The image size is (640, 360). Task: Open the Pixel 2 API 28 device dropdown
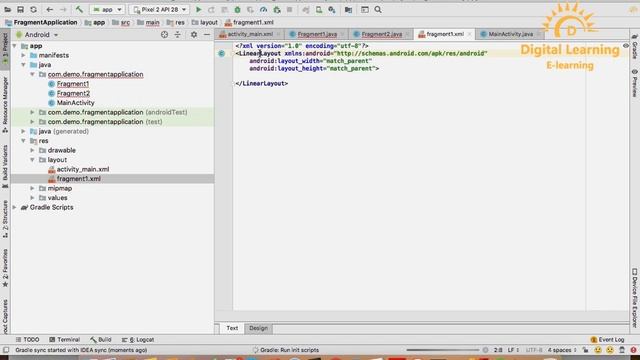pyautogui.click(x=160, y=9)
